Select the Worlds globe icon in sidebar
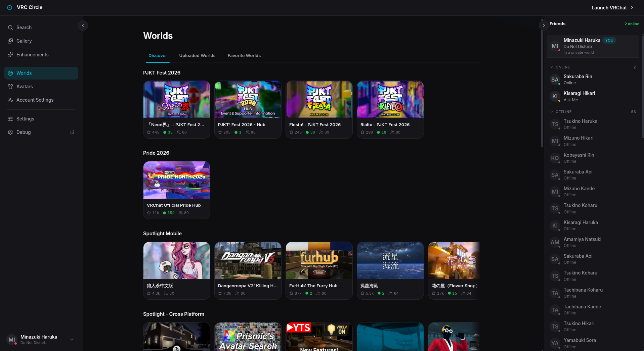 pos(10,73)
